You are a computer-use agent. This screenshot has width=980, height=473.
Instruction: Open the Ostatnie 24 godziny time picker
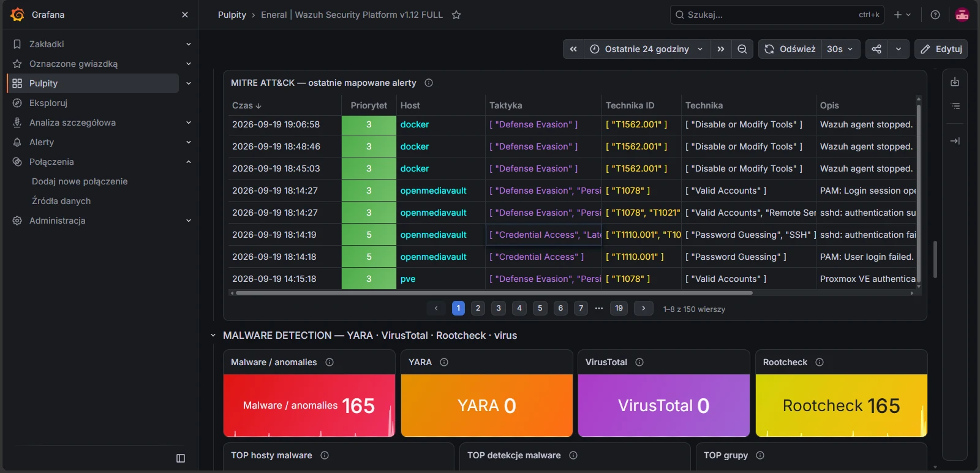tap(647, 49)
